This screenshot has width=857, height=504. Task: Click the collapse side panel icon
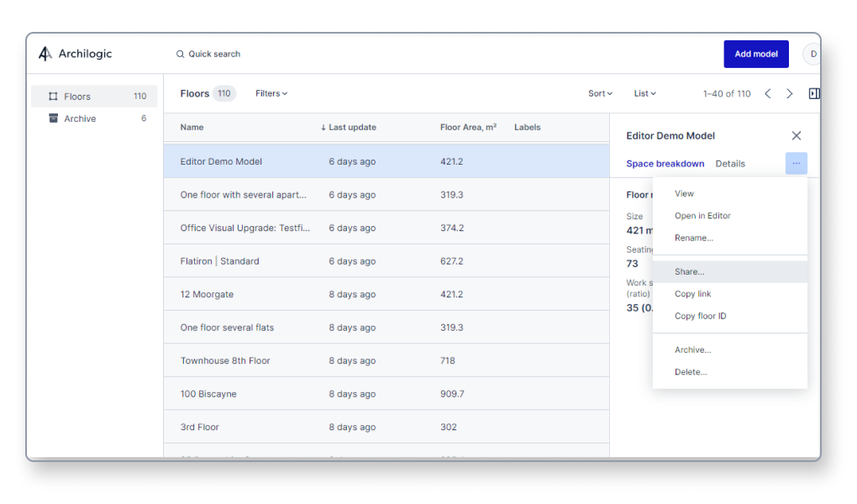pos(813,93)
